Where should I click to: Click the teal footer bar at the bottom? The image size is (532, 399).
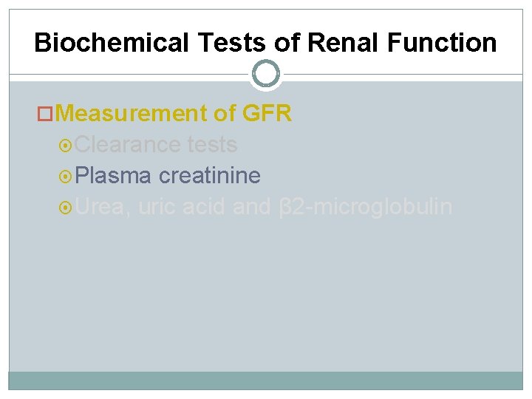(266, 380)
